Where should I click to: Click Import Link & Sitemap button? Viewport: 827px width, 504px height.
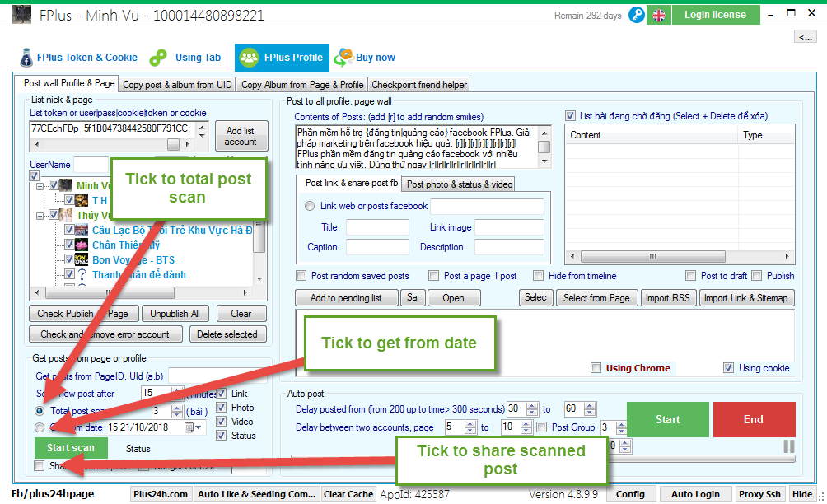745,298
